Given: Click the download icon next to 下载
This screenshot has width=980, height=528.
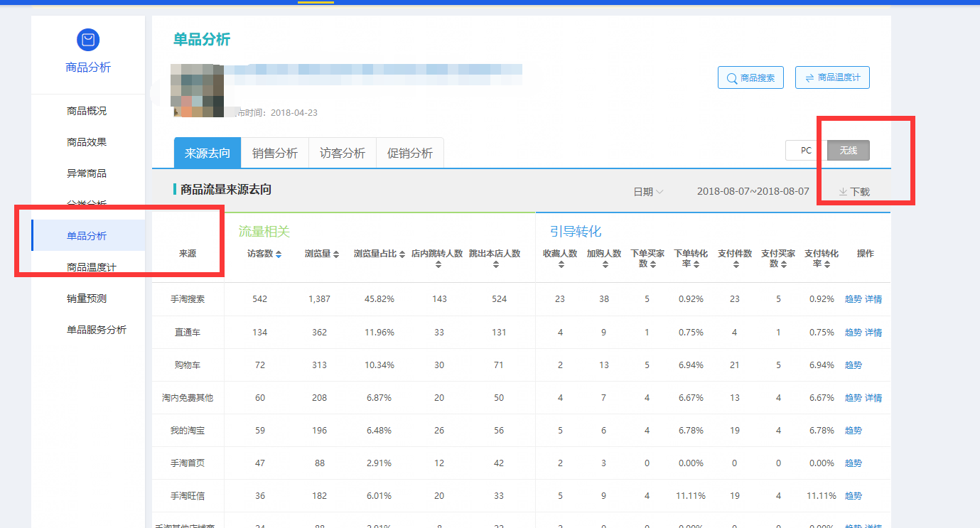Looking at the screenshot, I should coord(843,190).
